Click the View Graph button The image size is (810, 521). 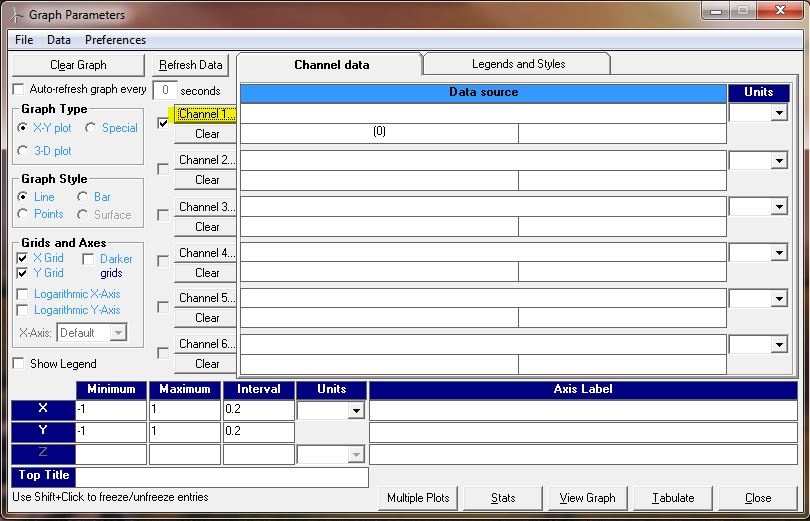click(x=587, y=498)
